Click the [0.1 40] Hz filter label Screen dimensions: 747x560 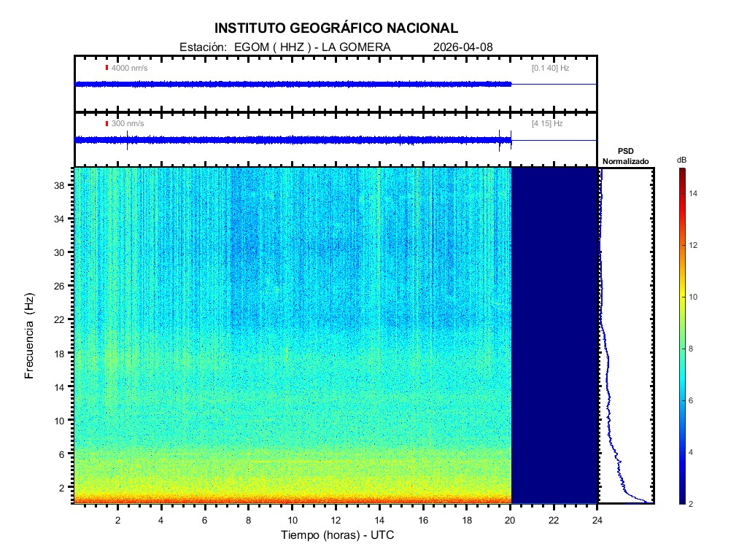tap(550, 68)
